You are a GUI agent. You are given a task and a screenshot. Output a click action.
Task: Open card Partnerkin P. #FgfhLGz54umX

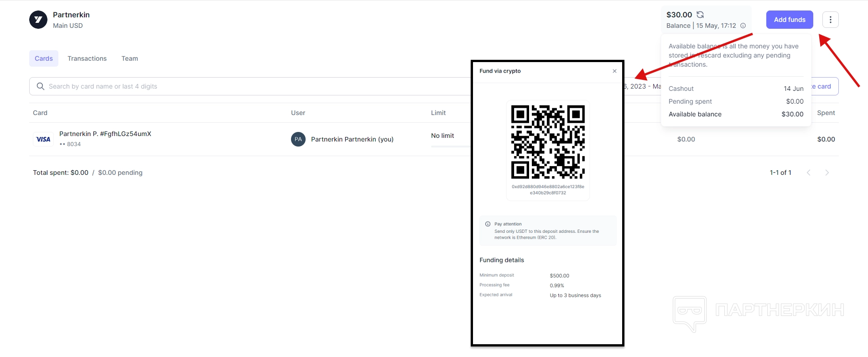point(105,134)
